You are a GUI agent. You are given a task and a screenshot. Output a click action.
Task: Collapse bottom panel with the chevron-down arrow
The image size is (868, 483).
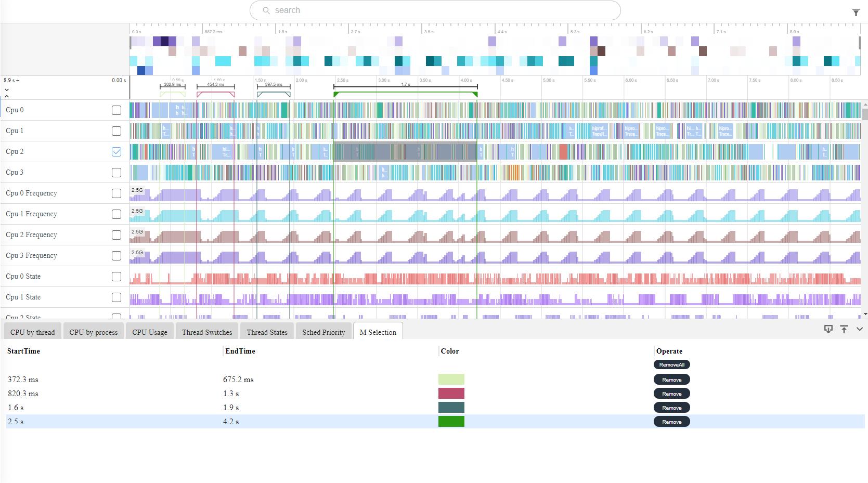(x=860, y=329)
